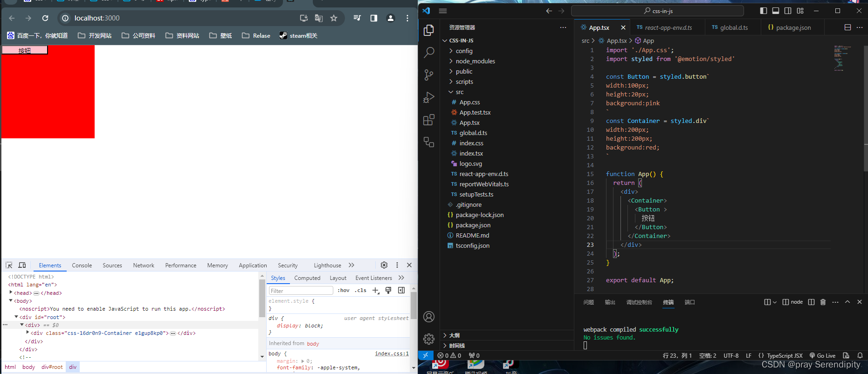Toggle :hov element state
Screen dimensions: 868x374
(x=344, y=290)
